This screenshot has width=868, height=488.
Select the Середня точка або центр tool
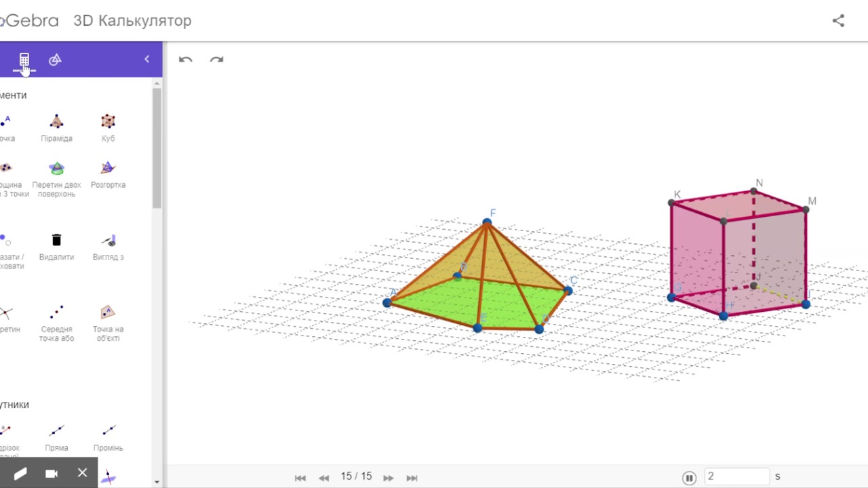(56, 323)
